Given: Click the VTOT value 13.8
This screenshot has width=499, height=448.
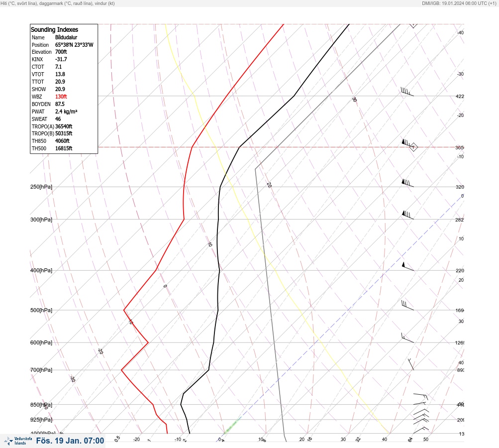Looking at the screenshot, I should click(x=60, y=74).
